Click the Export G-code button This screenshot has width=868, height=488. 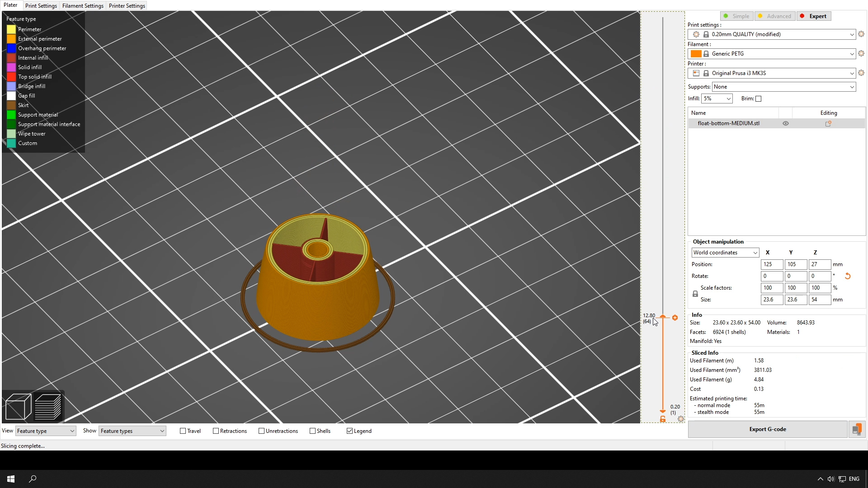coord(767,429)
